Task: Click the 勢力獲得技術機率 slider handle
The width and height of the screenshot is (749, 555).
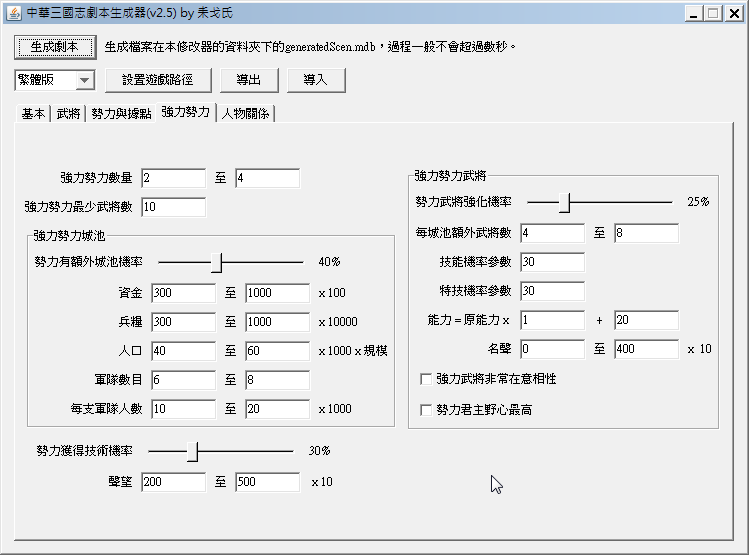Action: 193,451
